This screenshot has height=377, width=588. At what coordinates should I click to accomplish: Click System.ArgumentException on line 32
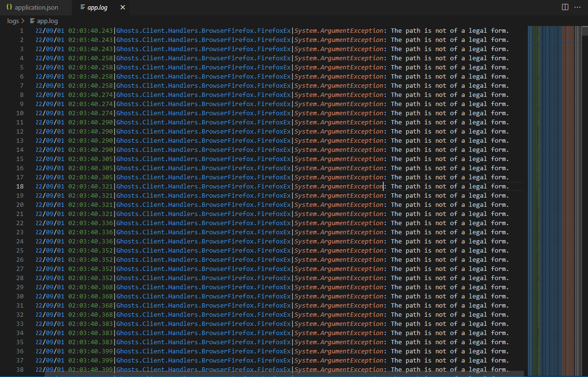click(339, 315)
